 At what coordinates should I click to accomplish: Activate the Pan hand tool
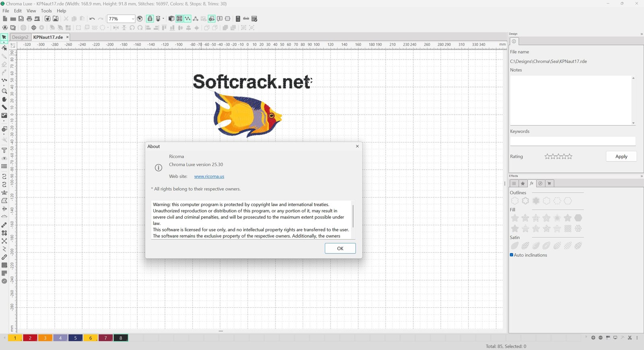pyautogui.click(x=4, y=99)
